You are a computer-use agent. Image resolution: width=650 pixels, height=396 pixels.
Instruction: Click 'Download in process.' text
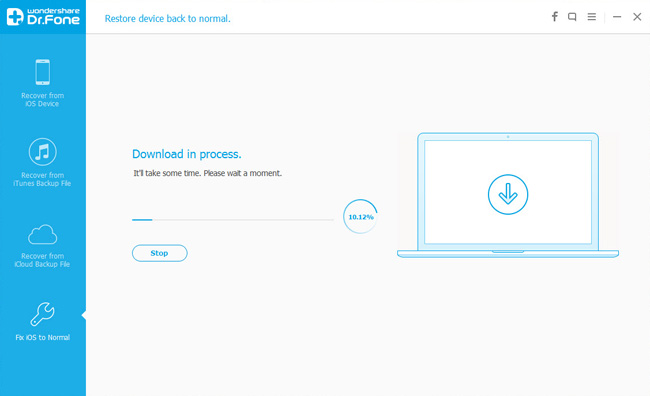(x=187, y=154)
